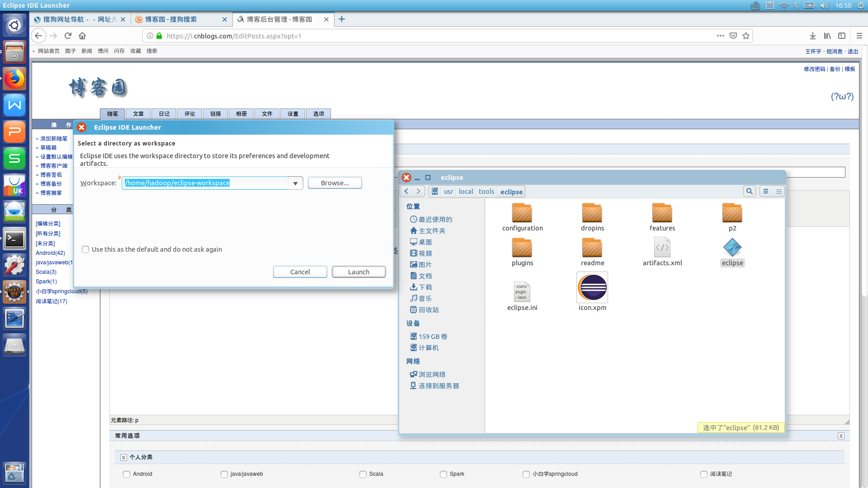
Task: Click the search icon in file manager
Action: click(749, 191)
